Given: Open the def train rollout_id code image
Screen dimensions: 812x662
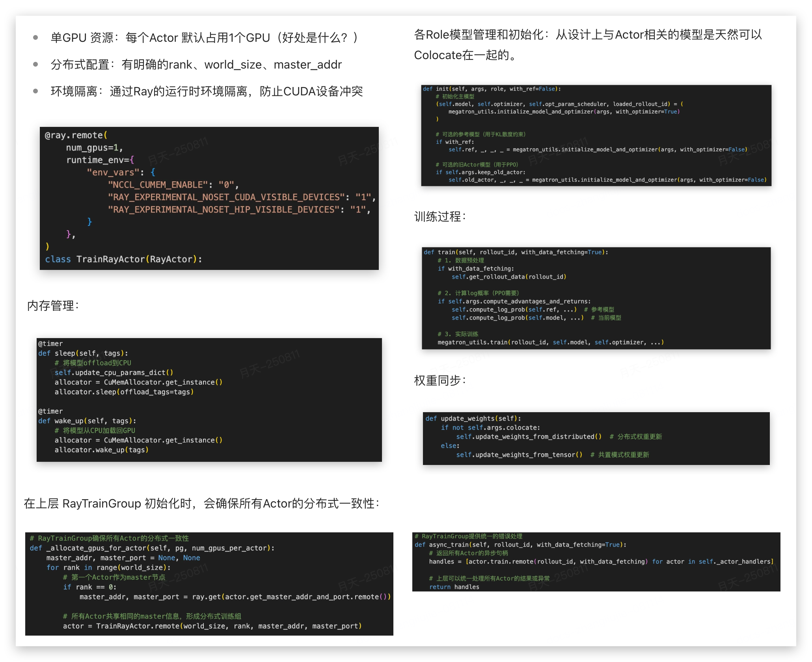Looking at the screenshot, I should (596, 298).
